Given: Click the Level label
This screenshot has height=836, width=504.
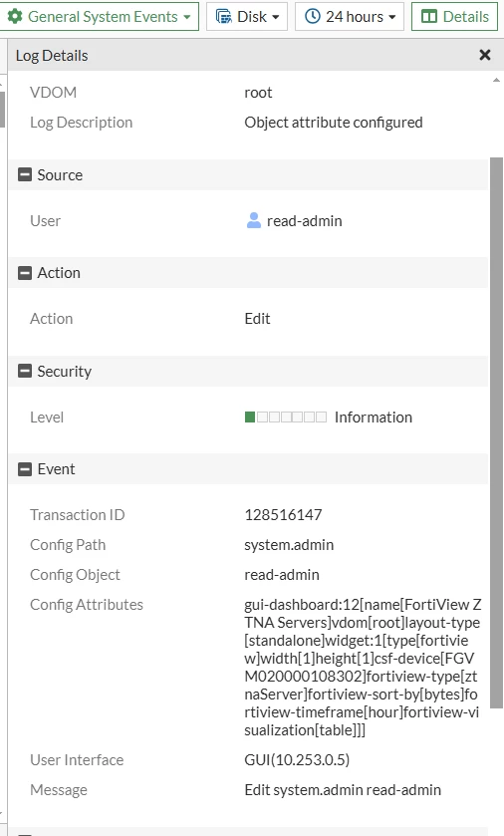Looking at the screenshot, I should click(x=47, y=417).
